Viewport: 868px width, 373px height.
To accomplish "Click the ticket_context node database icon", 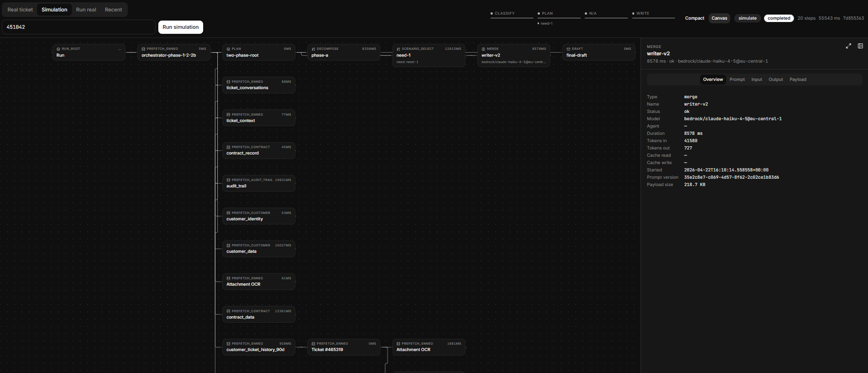I will point(228,115).
